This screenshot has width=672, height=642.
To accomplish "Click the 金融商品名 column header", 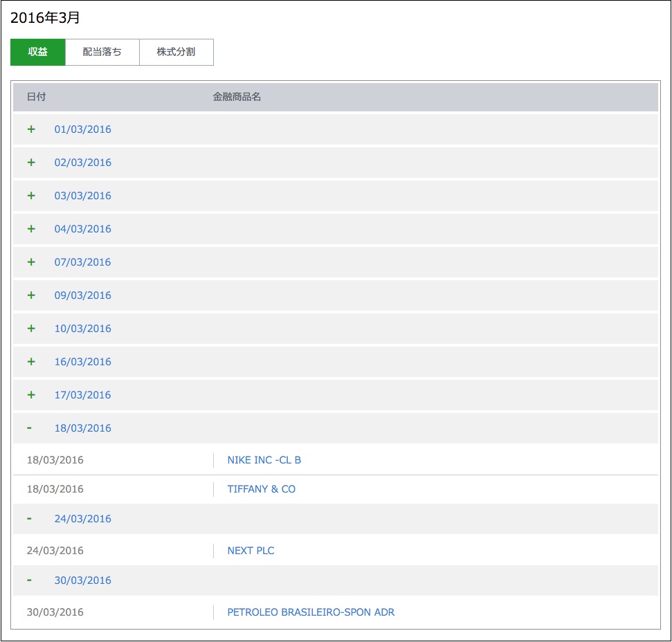I will click(237, 97).
